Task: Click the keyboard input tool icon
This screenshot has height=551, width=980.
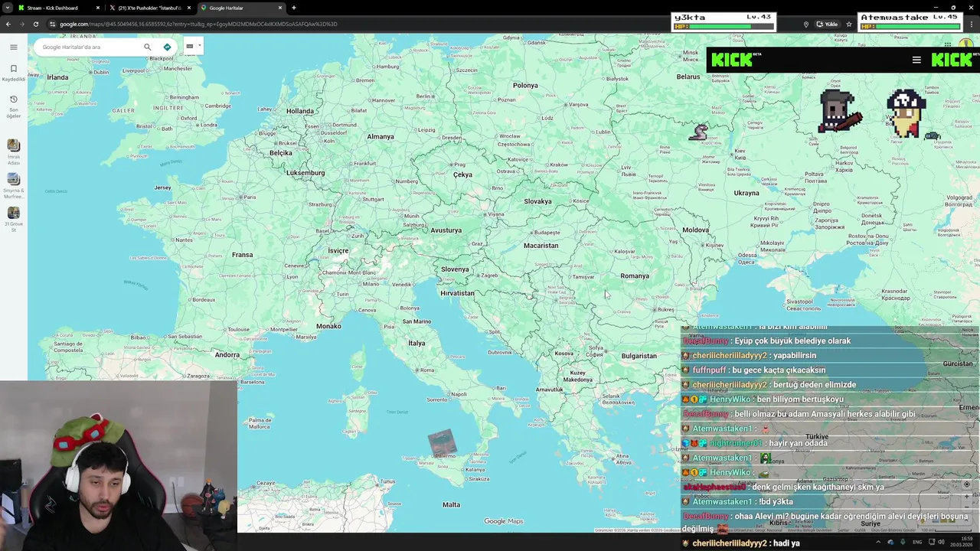Action: coord(190,46)
